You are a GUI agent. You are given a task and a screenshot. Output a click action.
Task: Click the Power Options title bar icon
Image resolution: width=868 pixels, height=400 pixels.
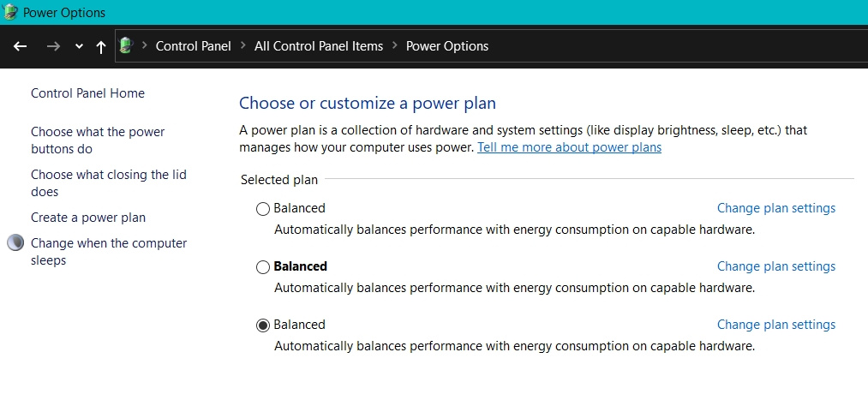[10, 13]
